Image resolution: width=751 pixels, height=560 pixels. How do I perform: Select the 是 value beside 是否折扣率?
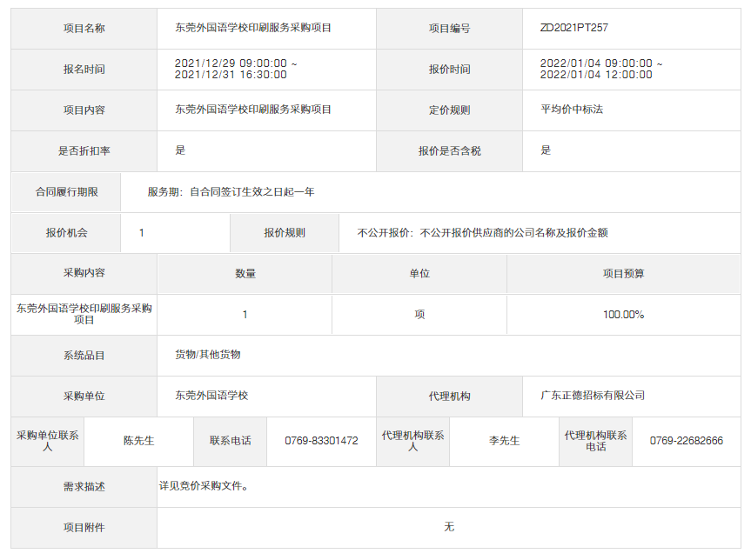(x=180, y=150)
